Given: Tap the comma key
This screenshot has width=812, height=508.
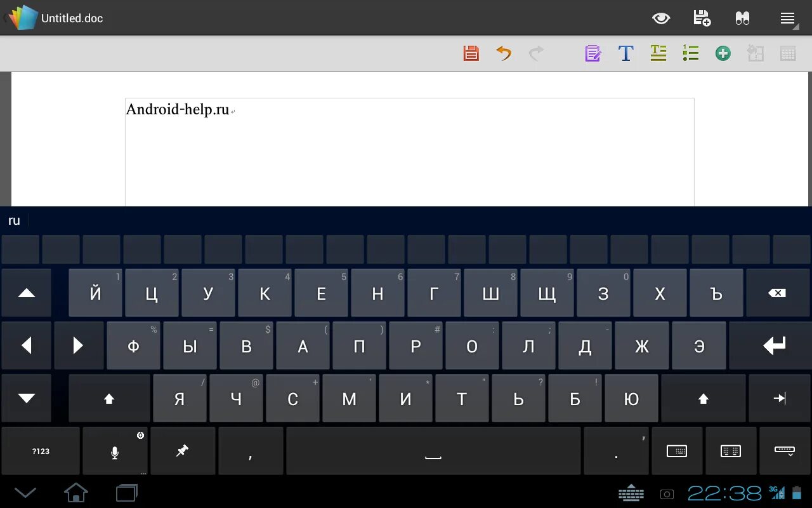Looking at the screenshot, I should (x=251, y=451).
